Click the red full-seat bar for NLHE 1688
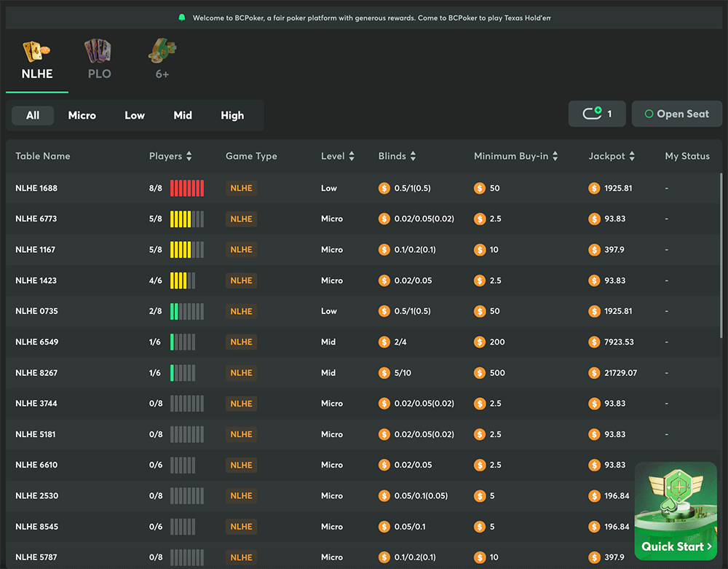The image size is (728, 569). (186, 188)
